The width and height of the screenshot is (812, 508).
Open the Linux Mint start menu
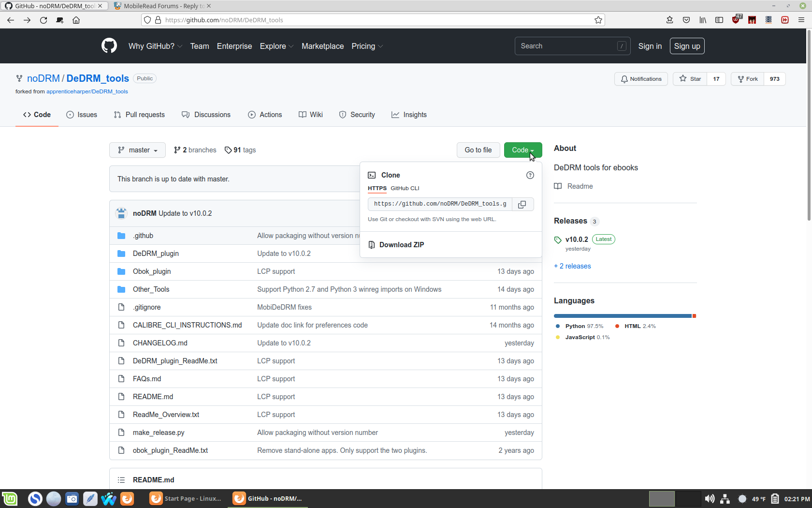point(10,498)
